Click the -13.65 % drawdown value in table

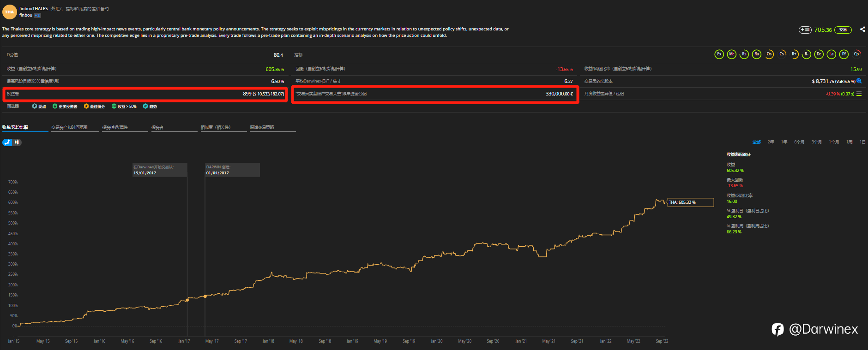(x=564, y=69)
